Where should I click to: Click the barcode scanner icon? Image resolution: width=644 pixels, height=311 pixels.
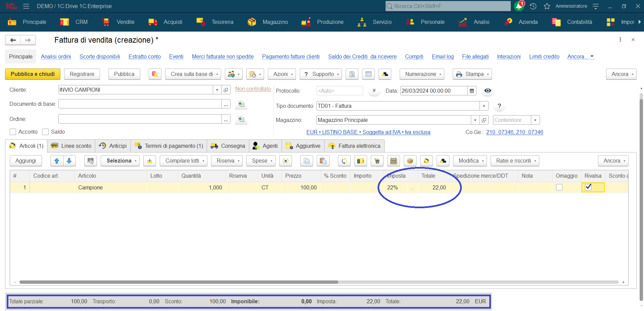91,161
